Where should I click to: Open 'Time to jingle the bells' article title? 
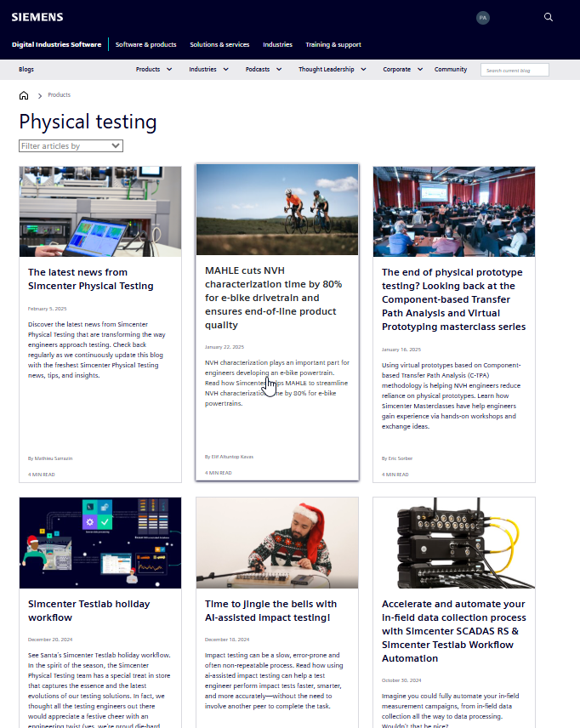pyautogui.click(x=270, y=611)
